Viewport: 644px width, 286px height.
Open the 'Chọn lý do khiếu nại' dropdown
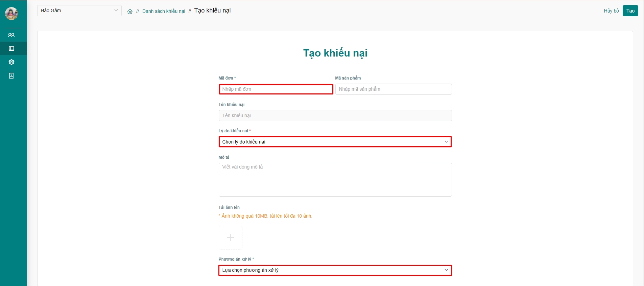point(335,142)
